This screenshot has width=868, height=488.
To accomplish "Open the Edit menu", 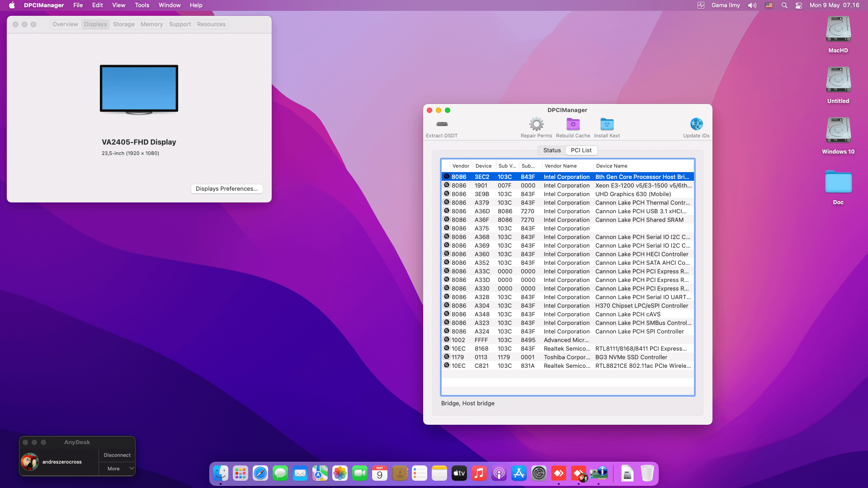I will (x=98, y=5).
